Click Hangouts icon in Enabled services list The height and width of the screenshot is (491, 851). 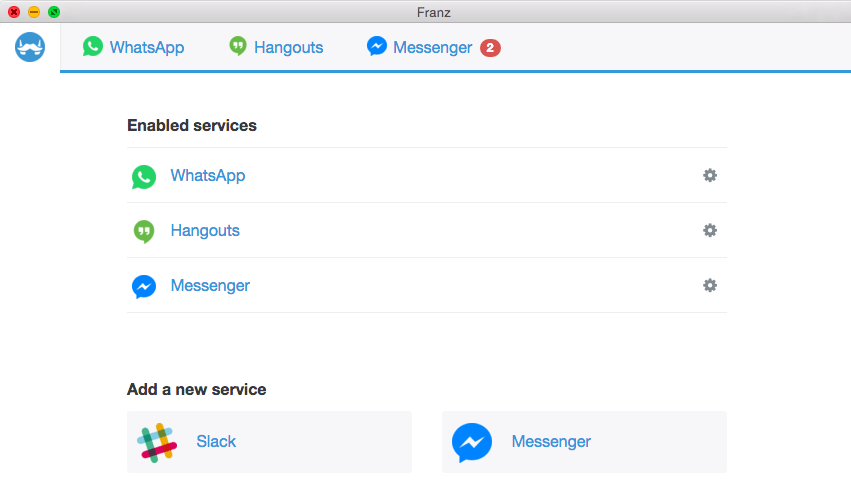(144, 231)
